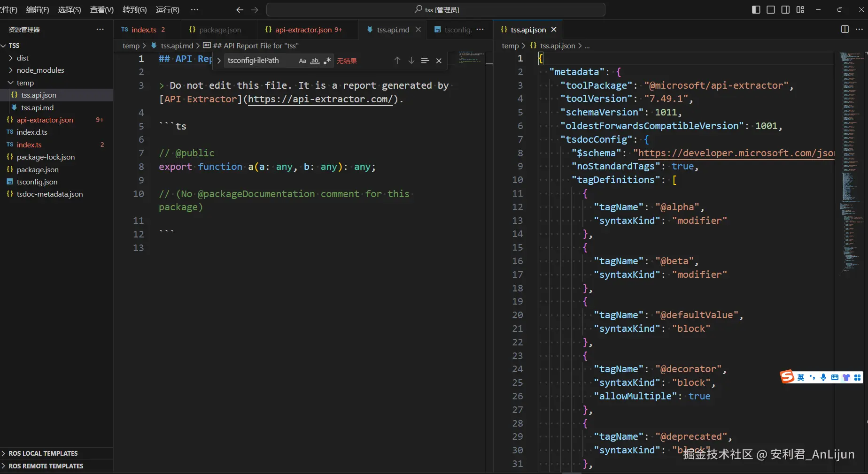Click the find in selection icon
868x474 pixels.
tap(425, 61)
